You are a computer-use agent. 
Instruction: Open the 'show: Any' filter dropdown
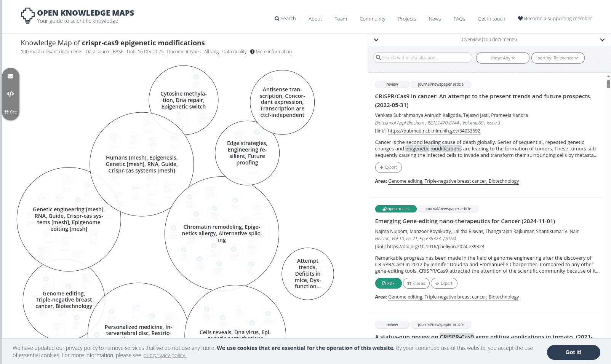tap(502, 58)
